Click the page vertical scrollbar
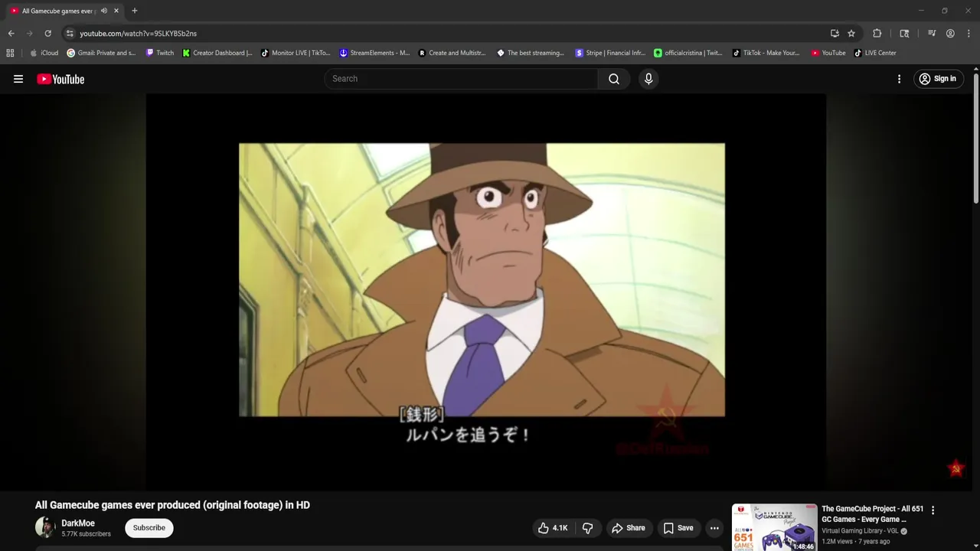Viewport: 980px width, 551px height. coord(976,138)
